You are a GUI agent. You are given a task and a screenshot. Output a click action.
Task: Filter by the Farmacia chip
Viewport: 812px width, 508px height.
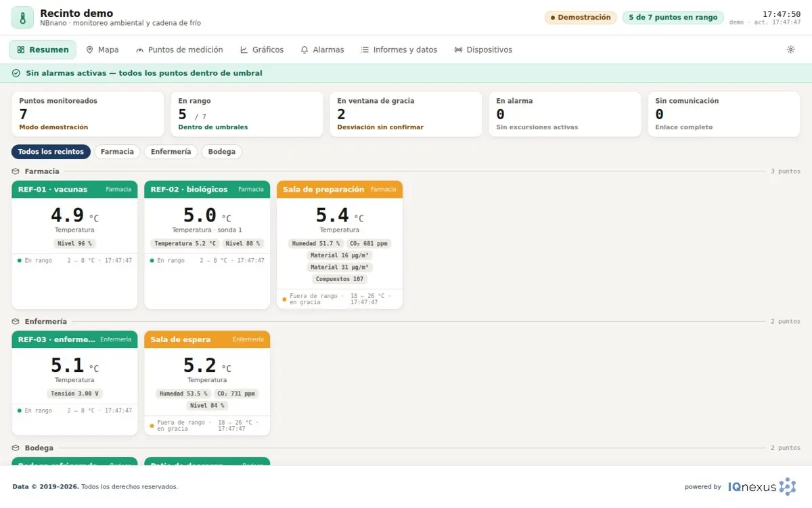[117, 152]
